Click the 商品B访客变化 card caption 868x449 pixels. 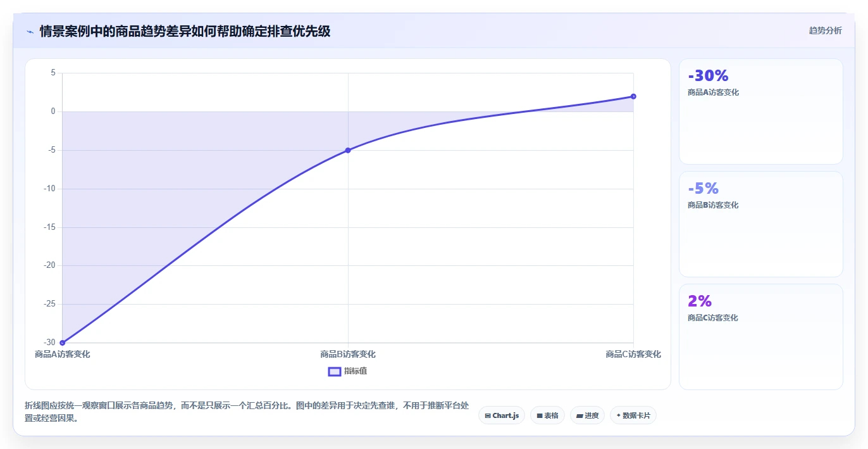[x=713, y=205]
